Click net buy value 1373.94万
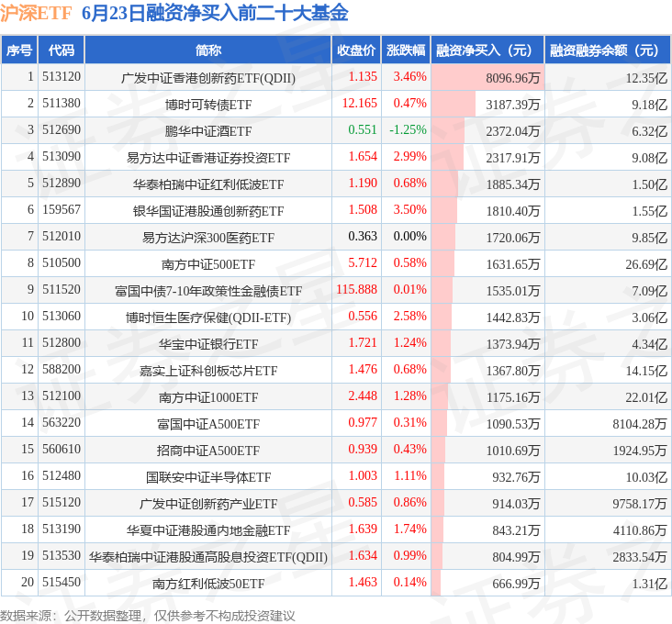This screenshot has height=624, width=672. (x=512, y=344)
